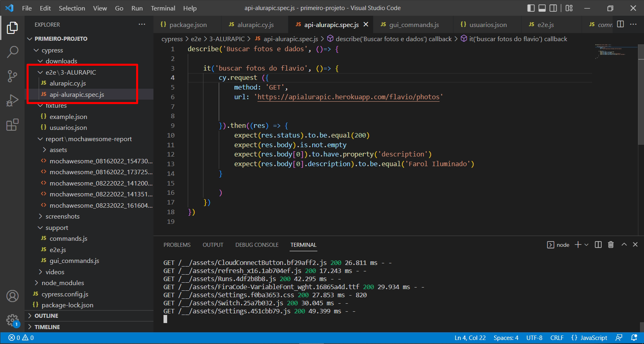Collapse the support folder

89,227
